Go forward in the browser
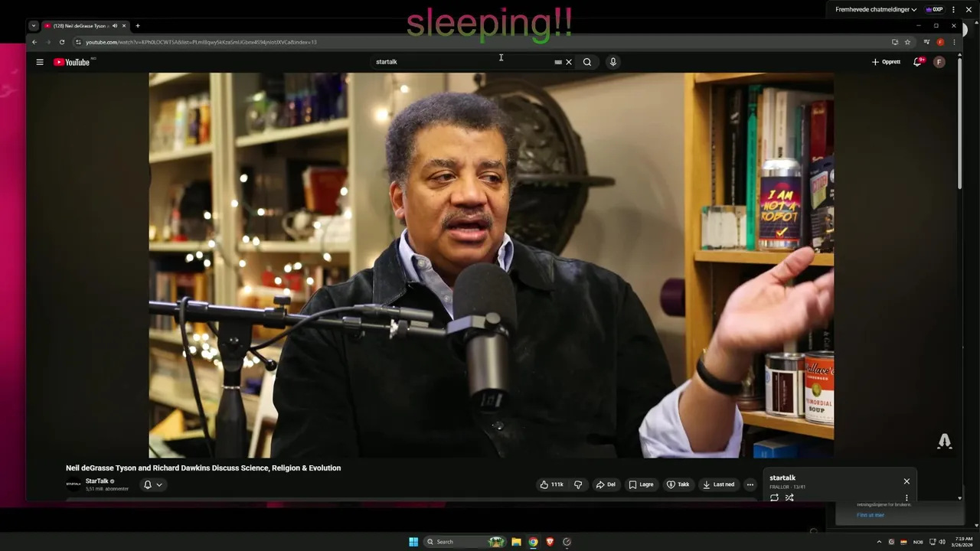 pyautogui.click(x=47, y=42)
